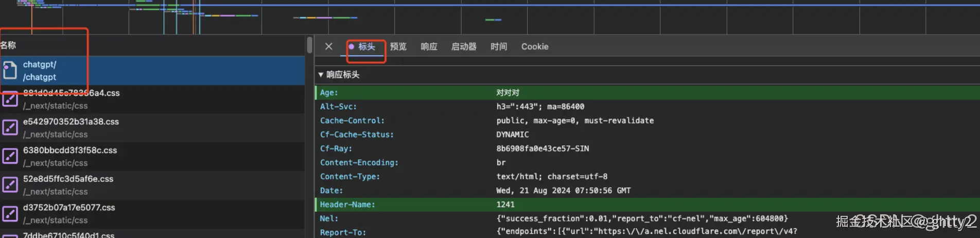
Task: Open the 响应 tab
Action: tap(429, 47)
